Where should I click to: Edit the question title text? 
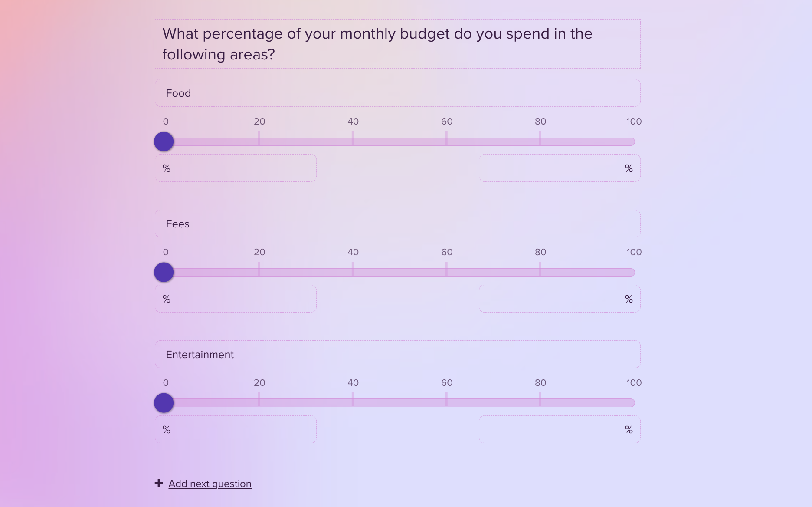(x=377, y=43)
